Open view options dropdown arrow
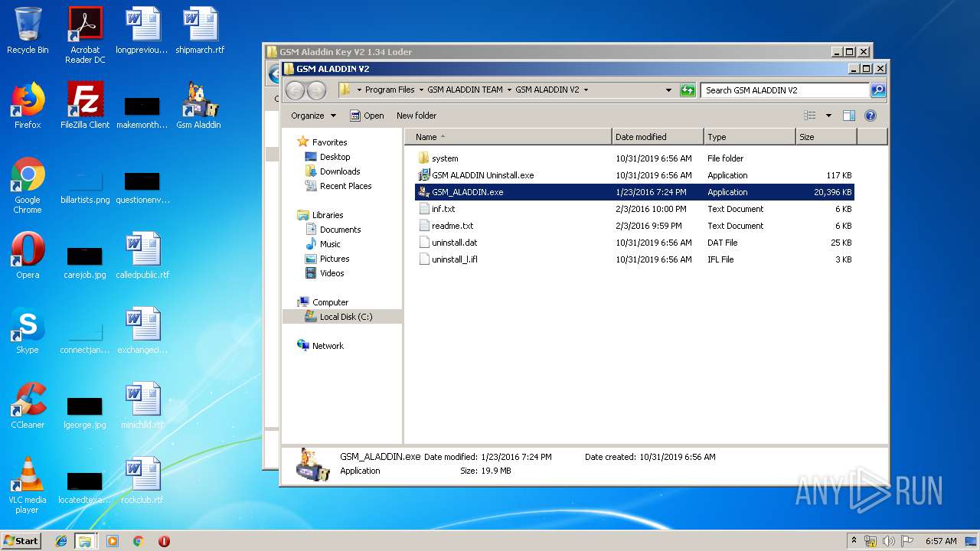 [828, 116]
